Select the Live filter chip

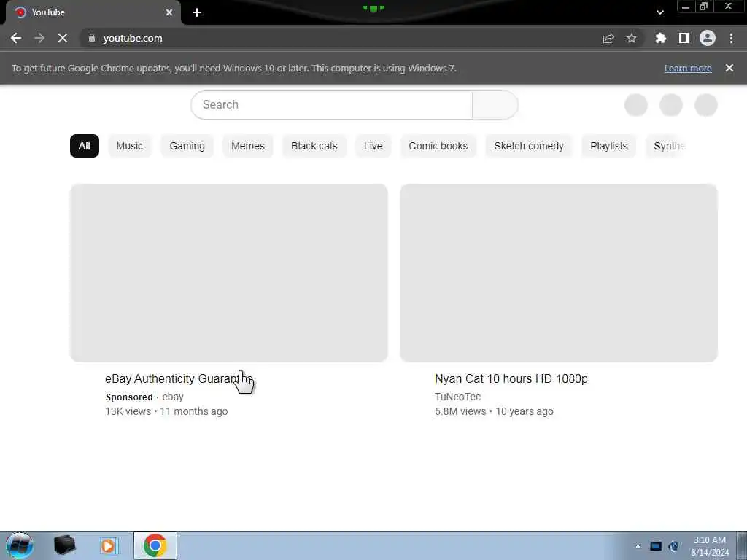(373, 146)
